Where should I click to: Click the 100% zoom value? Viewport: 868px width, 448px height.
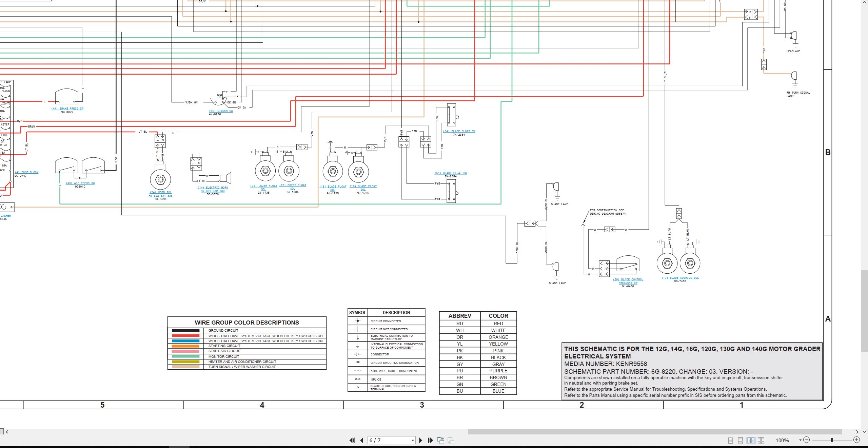(782, 440)
